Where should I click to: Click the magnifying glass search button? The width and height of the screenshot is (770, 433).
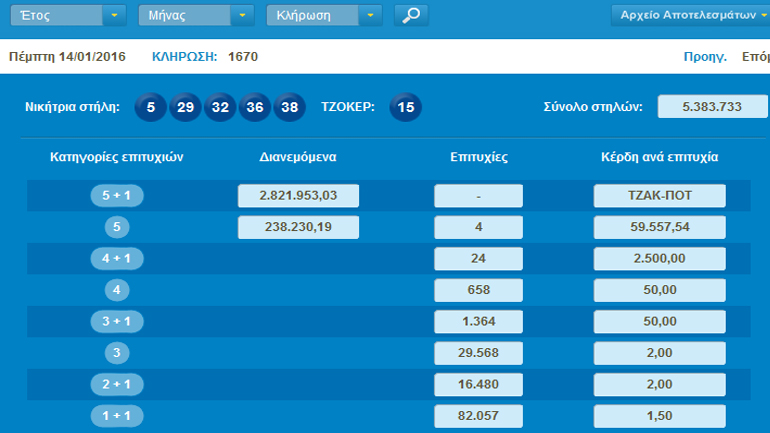[411, 15]
